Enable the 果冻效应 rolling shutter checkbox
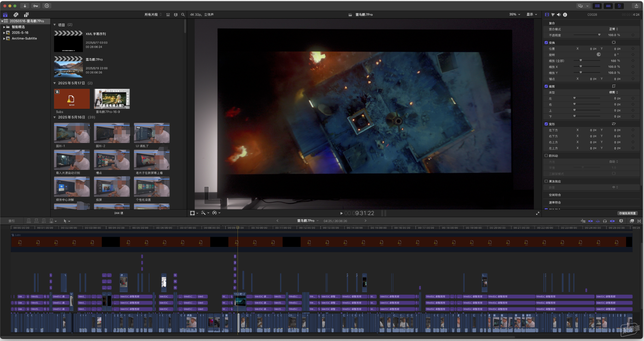Viewport: 644px width, 341px height. pos(546,181)
